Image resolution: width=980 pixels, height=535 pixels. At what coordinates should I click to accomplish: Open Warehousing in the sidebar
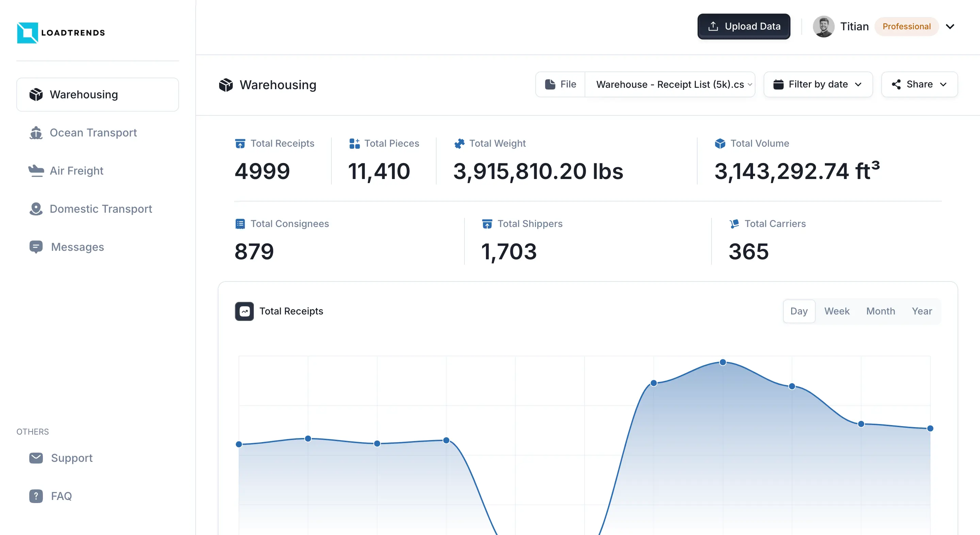point(97,94)
